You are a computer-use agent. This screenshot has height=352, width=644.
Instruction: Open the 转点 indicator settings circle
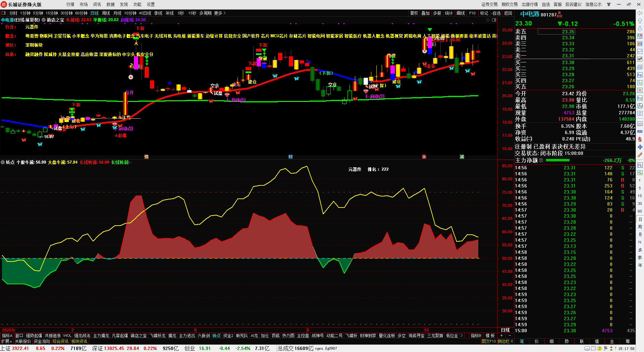point(3,162)
